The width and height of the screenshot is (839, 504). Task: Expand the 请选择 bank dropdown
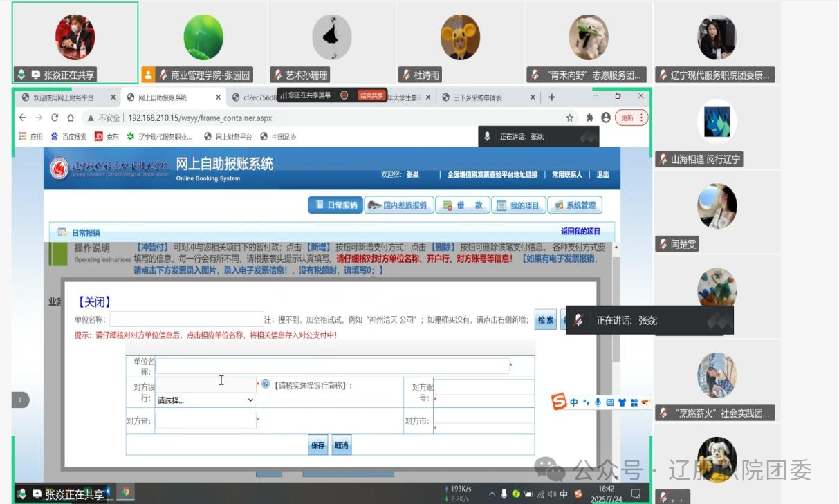(x=205, y=400)
